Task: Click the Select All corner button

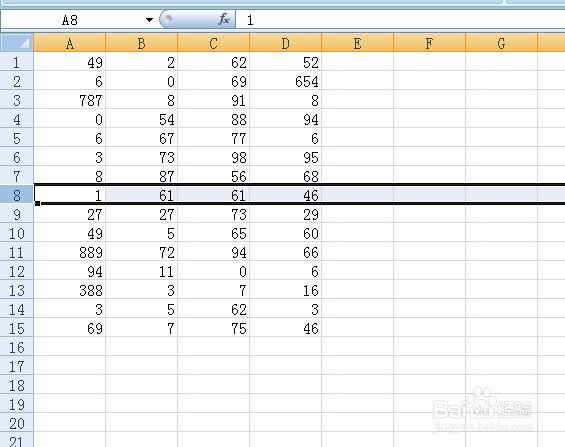Action: (x=17, y=43)
